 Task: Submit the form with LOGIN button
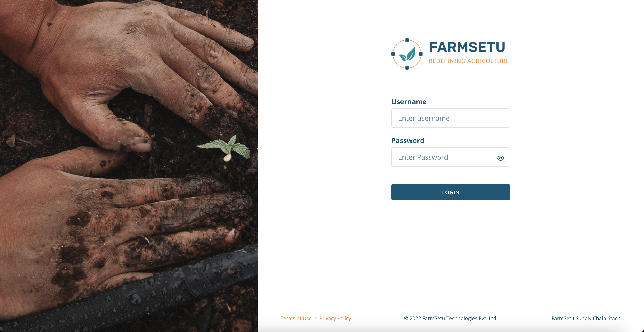[450, 192]
